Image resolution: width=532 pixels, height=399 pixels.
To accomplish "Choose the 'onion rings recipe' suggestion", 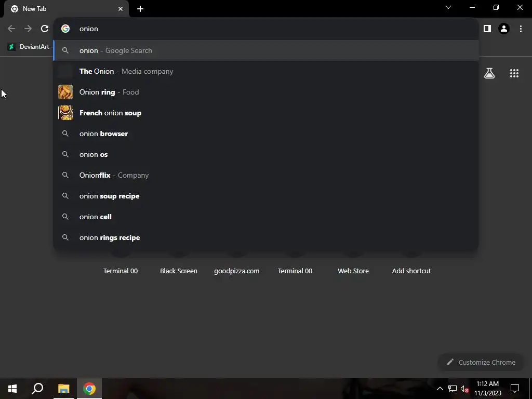I will point(266,237).
